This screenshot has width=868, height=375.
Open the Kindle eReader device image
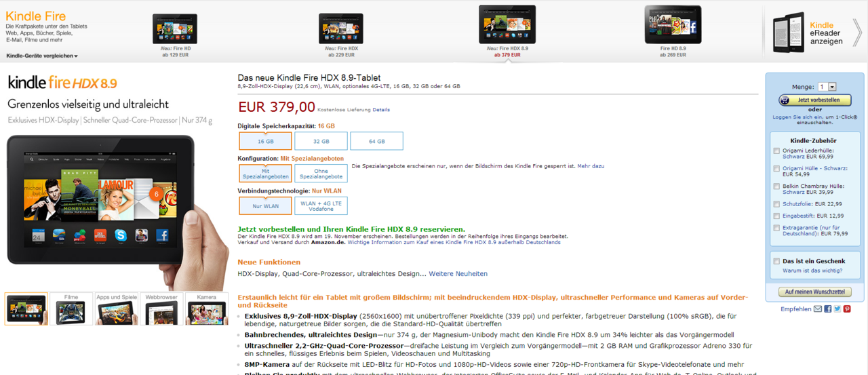[x=789, y=33]
